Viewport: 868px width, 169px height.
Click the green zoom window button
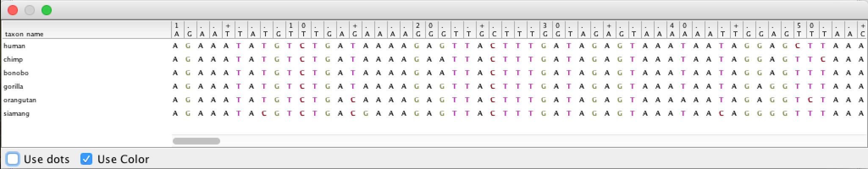[x=47, y=10]
